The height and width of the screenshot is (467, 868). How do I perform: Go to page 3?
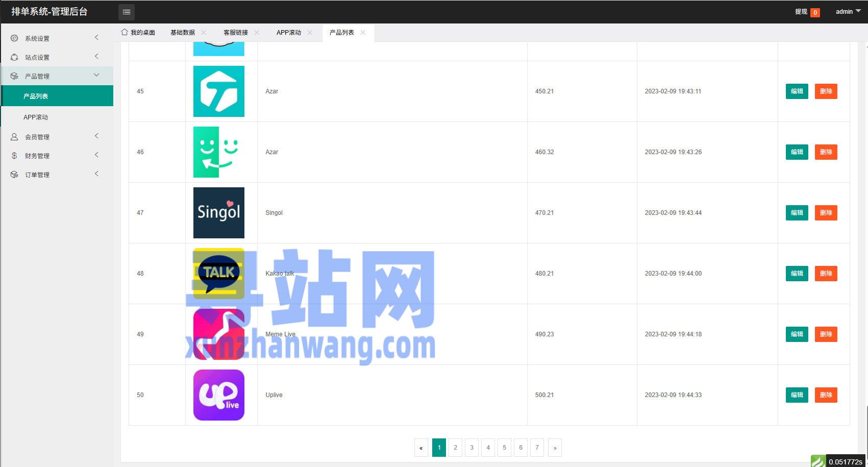(x=472, y=448)
